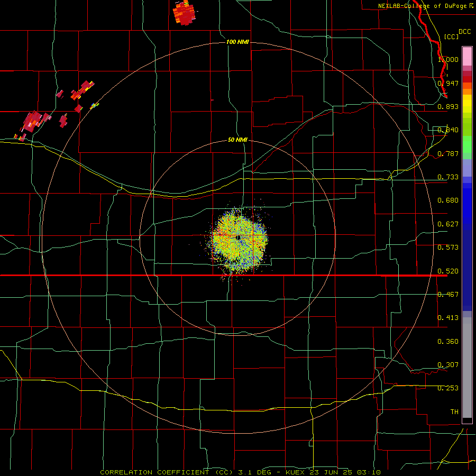Click the 0.467 scale value
This screenshot has width=476, height=476.
448,295
